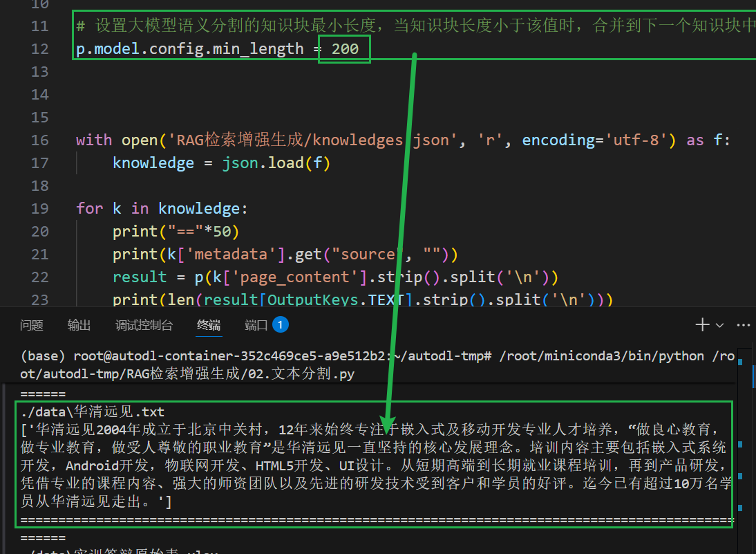The image size is (756, 554).
Task: Click the blue badge on the 端口 tab
Action: tap(281, 324)
